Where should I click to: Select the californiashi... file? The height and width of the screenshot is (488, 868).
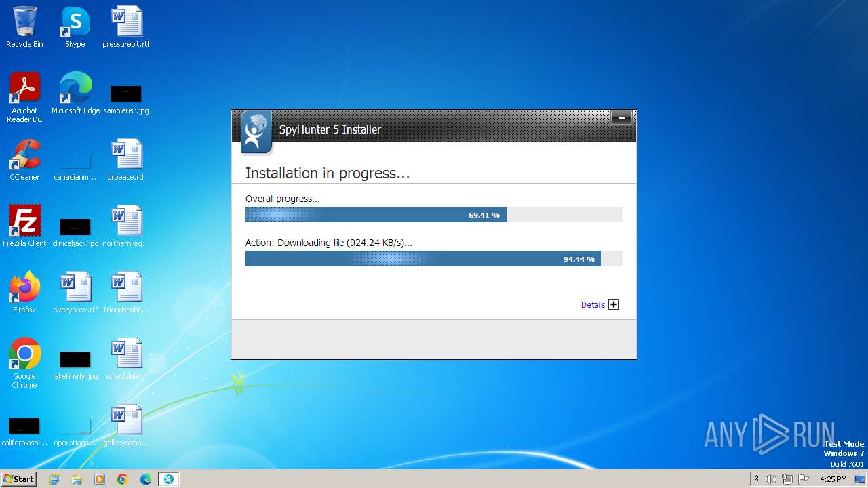pyautogui.click(x=24, y=431)
